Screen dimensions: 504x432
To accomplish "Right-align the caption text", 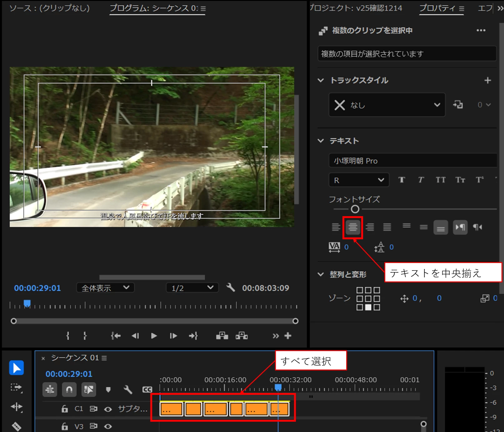I will tap(370, 227).
